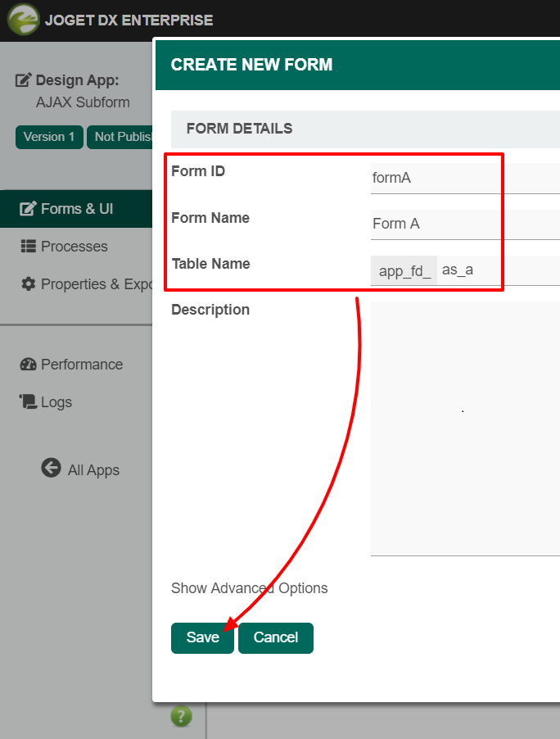Click the All Apps back arrow icon

(51, 468)
